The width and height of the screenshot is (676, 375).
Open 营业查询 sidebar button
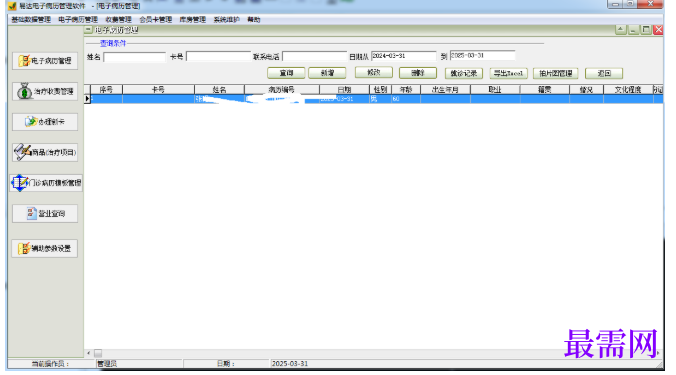pyautogui.click(x=45, y=213)
